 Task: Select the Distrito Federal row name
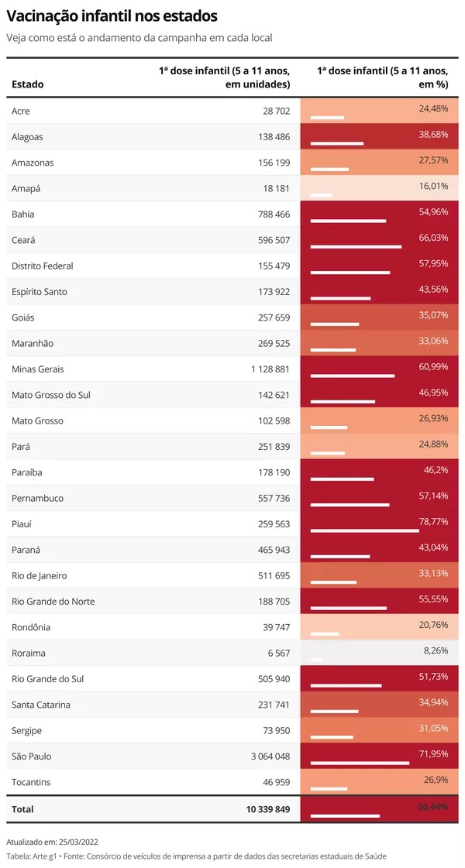[43, 266]
